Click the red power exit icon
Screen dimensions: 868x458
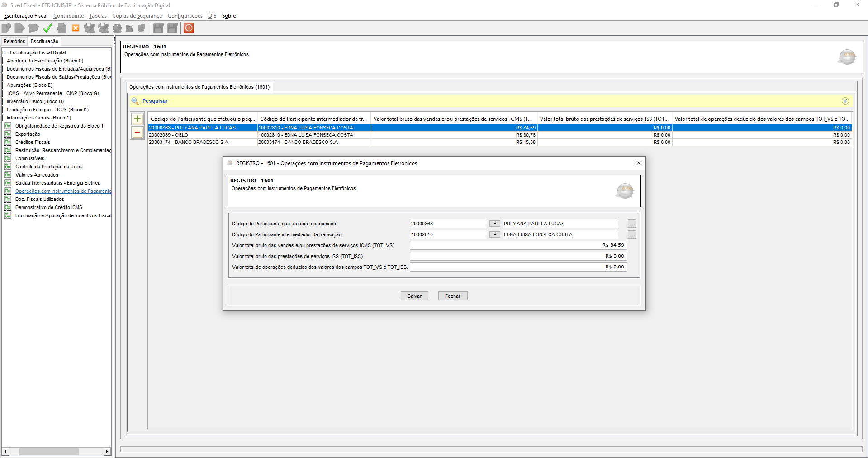point(189,28)
